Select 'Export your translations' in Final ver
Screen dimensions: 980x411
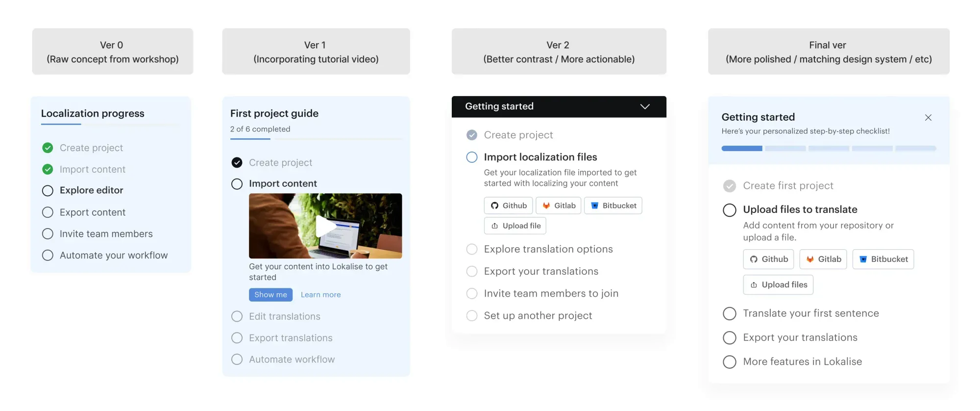pos(800,338)
